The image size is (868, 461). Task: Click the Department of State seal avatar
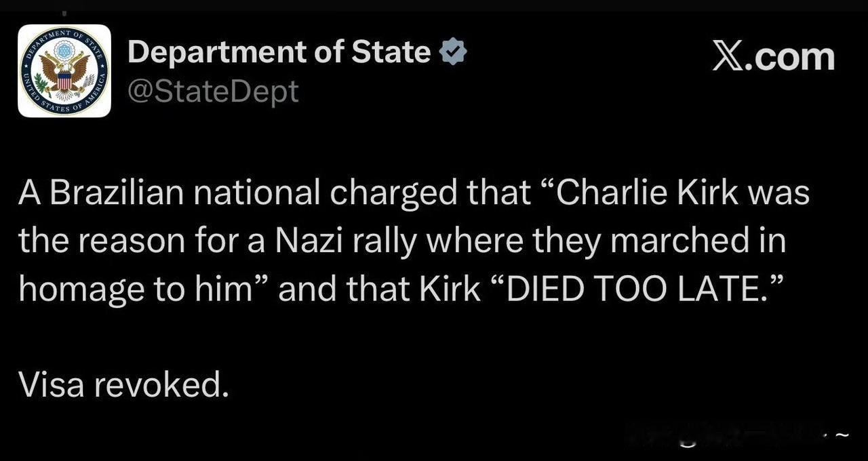point(64,71)
